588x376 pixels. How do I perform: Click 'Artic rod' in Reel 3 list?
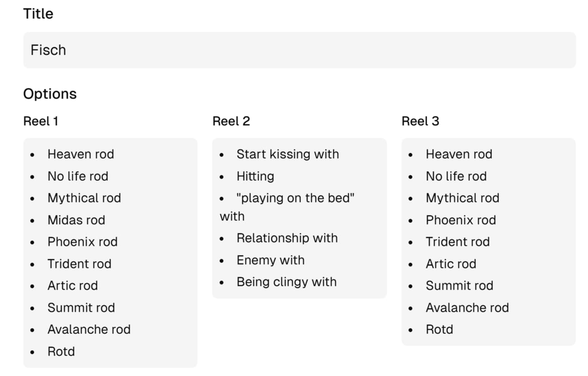coord(451,264)
